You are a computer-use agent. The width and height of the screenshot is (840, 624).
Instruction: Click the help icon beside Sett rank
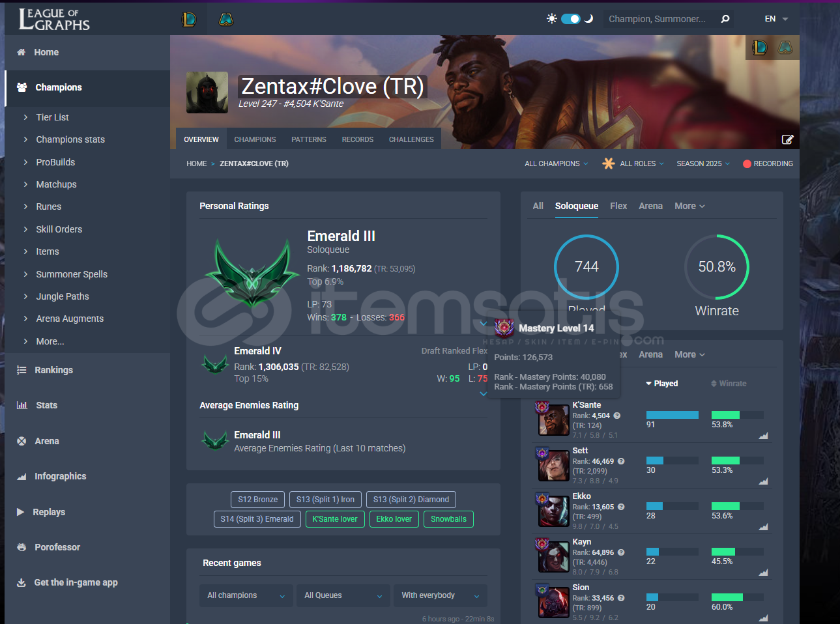[x=621, y=461]
